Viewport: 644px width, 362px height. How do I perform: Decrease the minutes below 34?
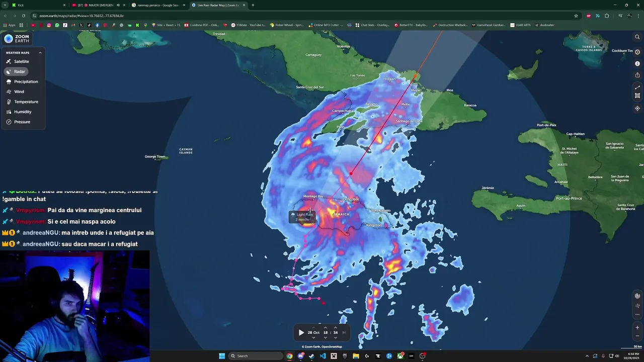pyautogui.click(x=336, y=338)
